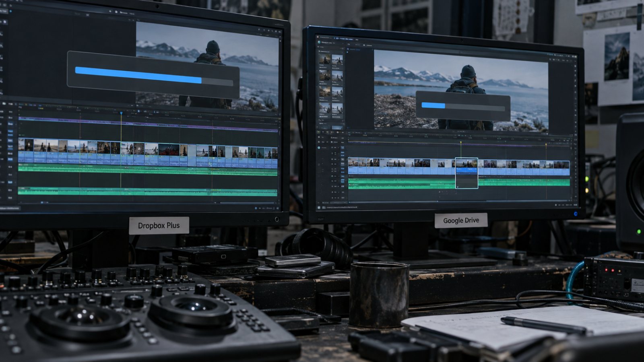This screenshot has width=644, height=362.
Task: Open the second thumbnail in the fourth row of the Google Drive media bin
Action: coord(337,108)
